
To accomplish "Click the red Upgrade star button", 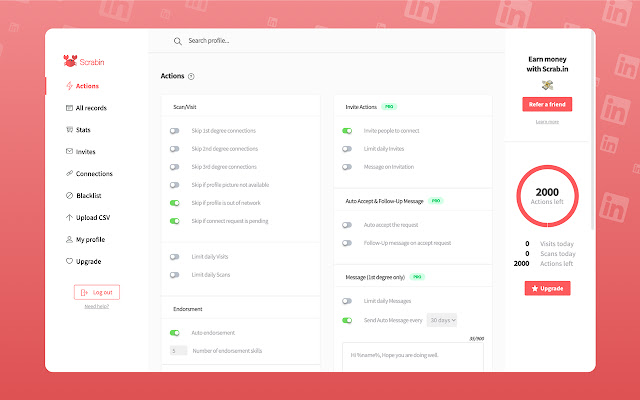I will pos(547,288).
